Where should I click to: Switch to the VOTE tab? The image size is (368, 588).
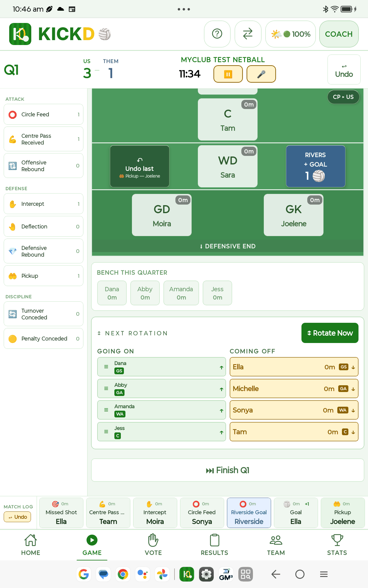pyautogui.click(x=153, y=545)
